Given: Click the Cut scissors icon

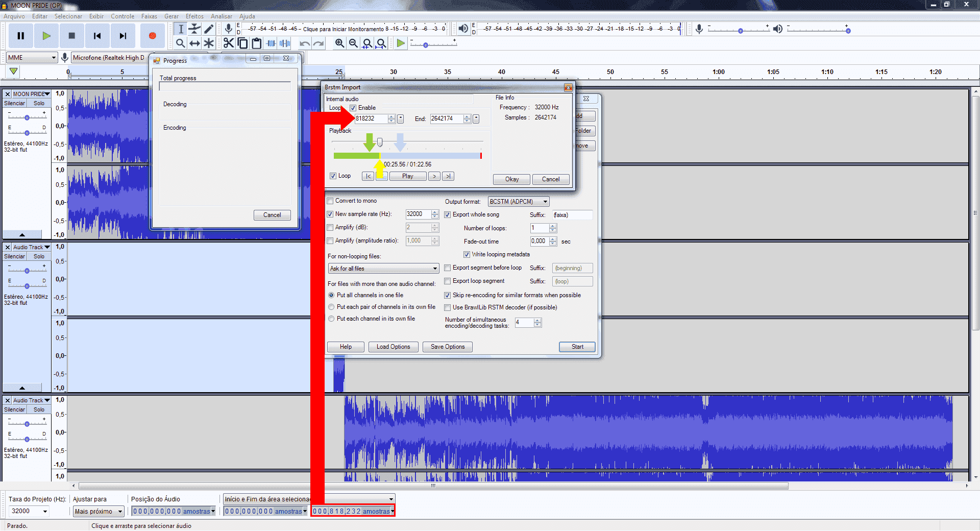Looking at the screenshot, I should 229,43.
